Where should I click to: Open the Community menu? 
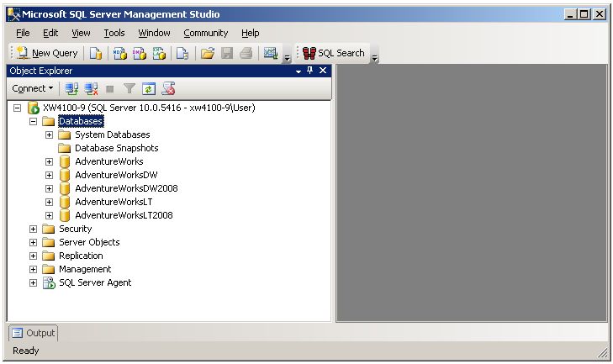(206, 34)
